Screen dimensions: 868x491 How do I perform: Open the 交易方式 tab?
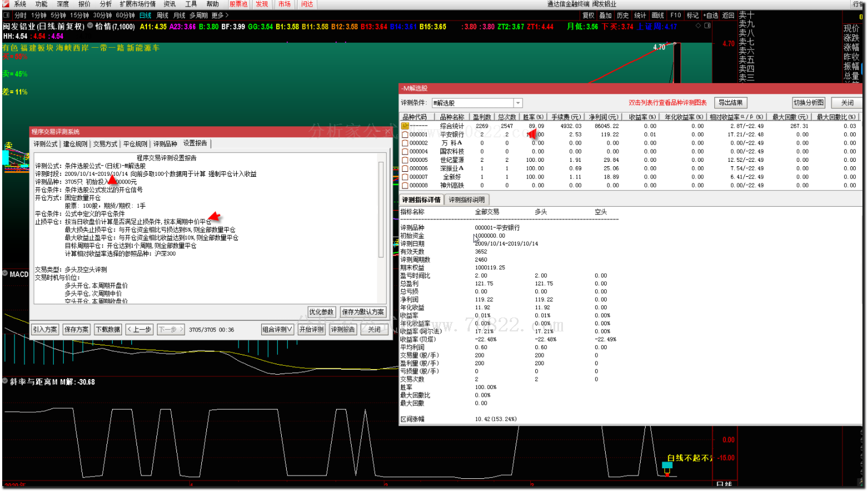click(105, 144)
